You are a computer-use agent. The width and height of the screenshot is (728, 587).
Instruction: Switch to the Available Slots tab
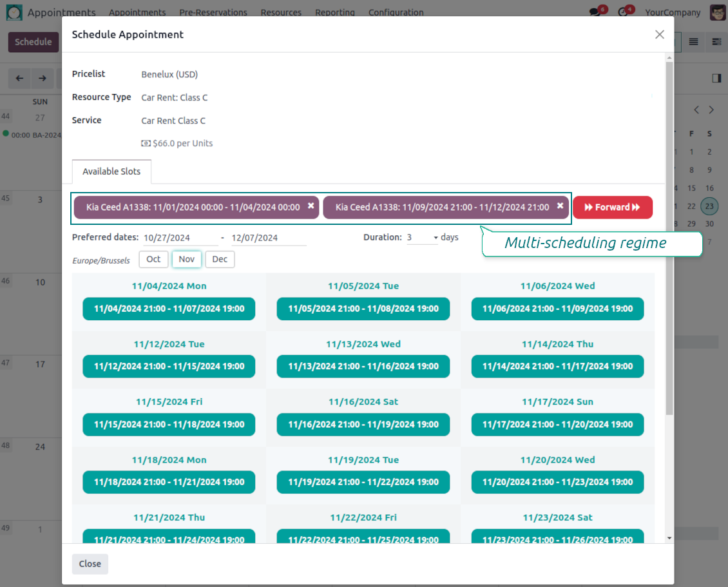pyautogui.click(x=111, y=171)
